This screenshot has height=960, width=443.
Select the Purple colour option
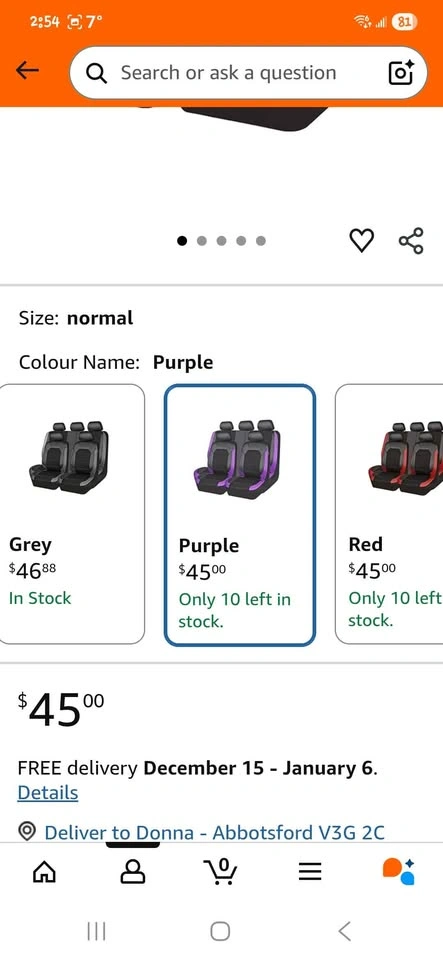pos(240,515)
